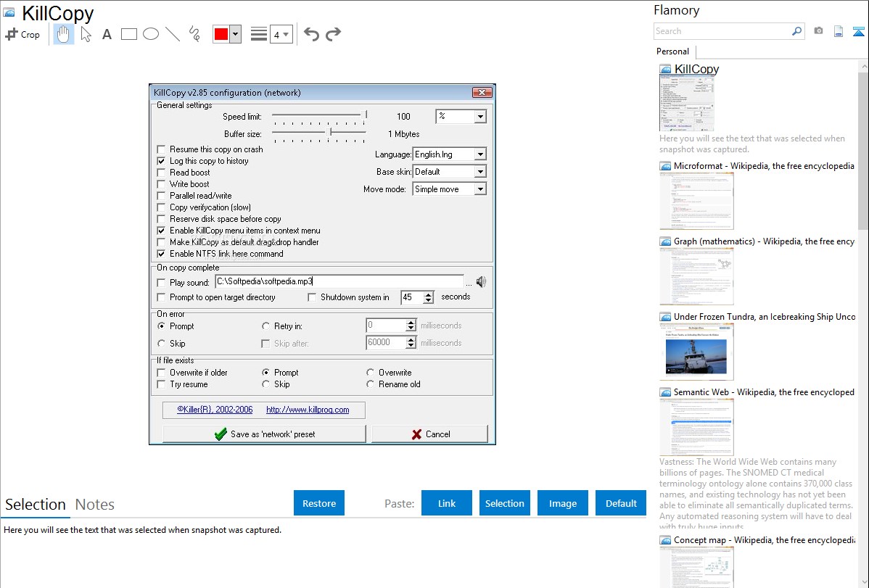Click the speaker icon to preview sound
This screenshot has height=588, width=869.
[481, 281]
